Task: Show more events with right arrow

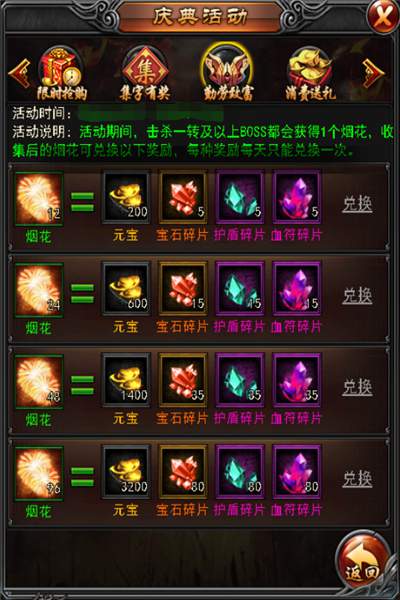Action: (x=373, y=73)
